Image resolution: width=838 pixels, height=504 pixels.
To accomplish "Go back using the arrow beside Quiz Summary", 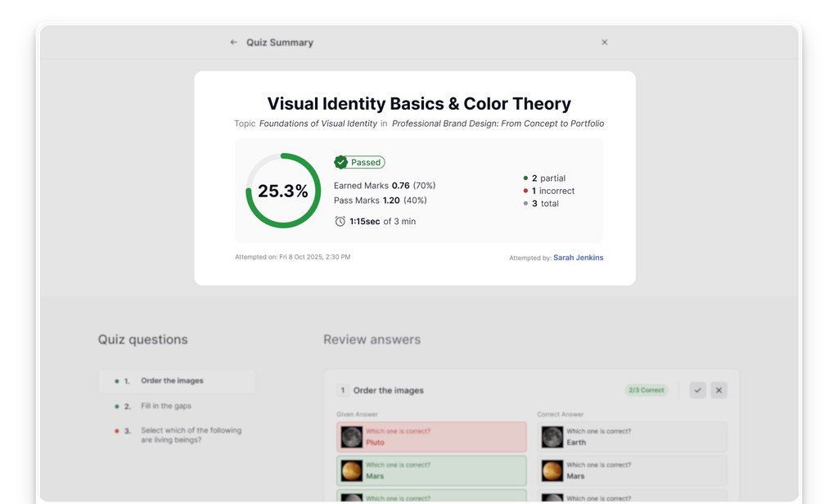I will (233, 43).
